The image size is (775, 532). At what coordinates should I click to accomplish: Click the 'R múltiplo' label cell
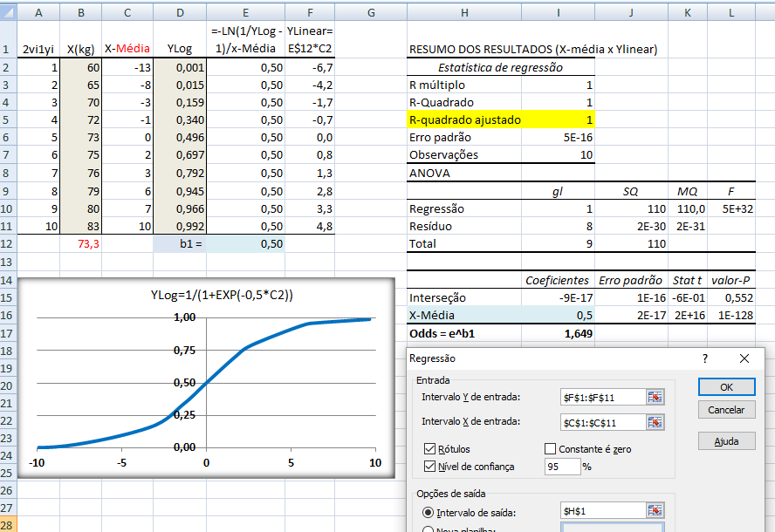(x=464, y=85)
